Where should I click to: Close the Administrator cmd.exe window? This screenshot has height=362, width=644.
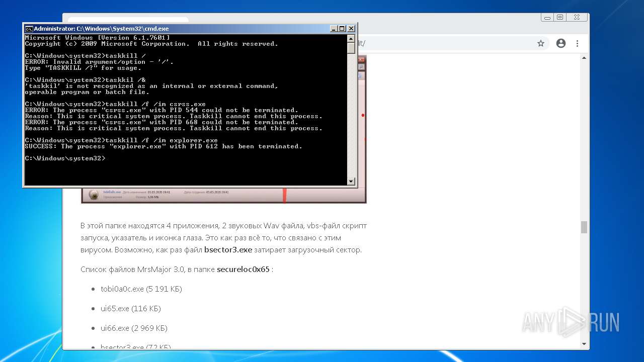351,29
